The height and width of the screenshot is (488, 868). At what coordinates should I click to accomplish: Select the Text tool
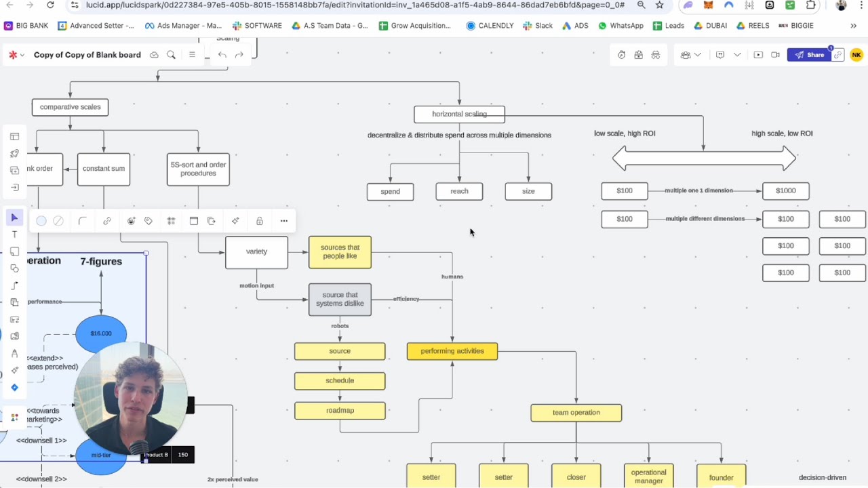click(x=14, y=235)
